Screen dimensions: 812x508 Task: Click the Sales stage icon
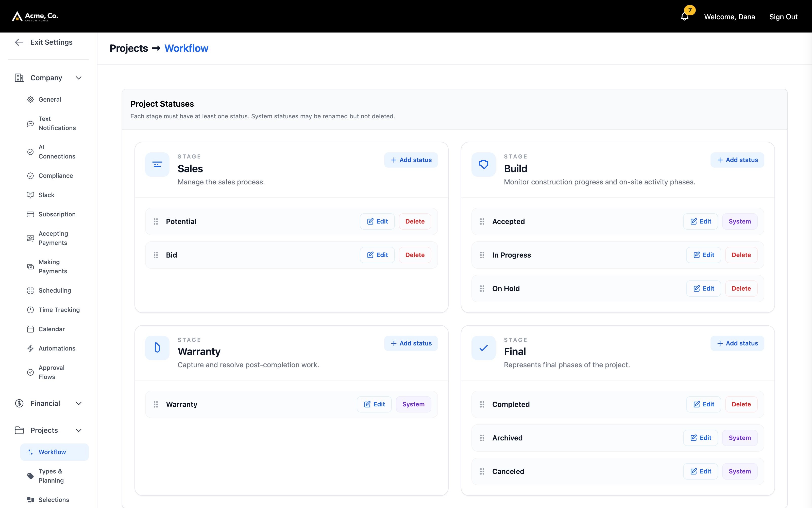(157, 165)
